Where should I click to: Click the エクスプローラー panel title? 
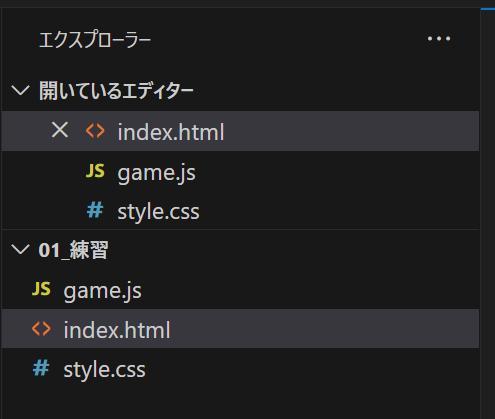click(x=94, y=40)
